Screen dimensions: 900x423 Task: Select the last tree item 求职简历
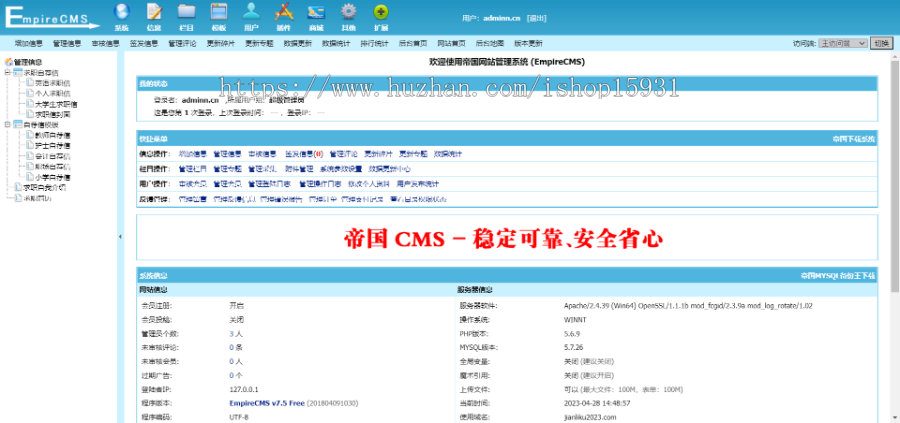tap(37, 197)
